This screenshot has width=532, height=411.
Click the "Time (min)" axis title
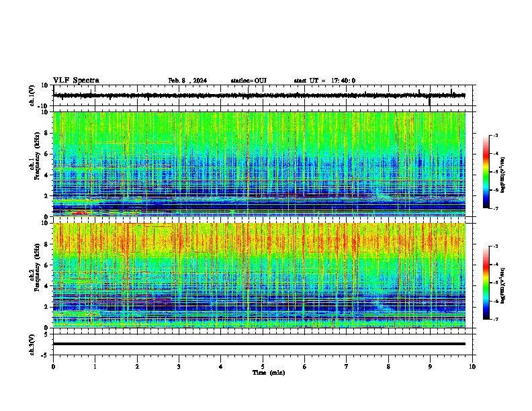tap(269, 373)
